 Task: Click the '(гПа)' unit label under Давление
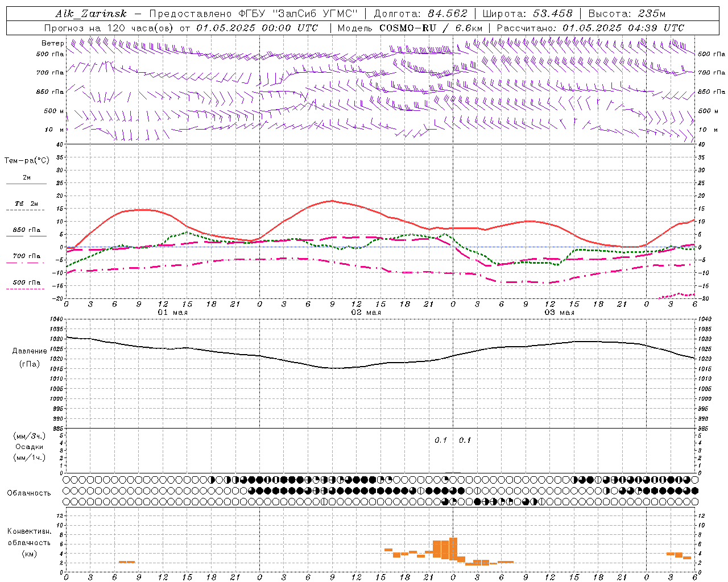point(30,364)
